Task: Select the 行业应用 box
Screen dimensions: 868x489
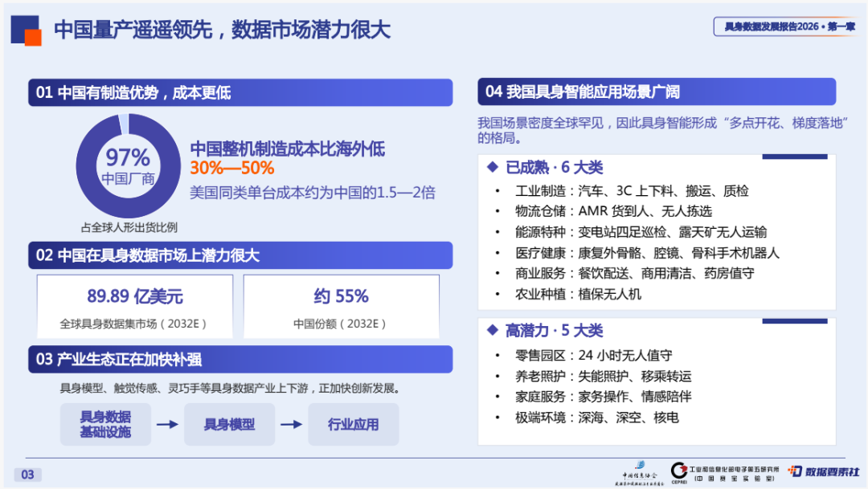Action: [x=353, y=424]
